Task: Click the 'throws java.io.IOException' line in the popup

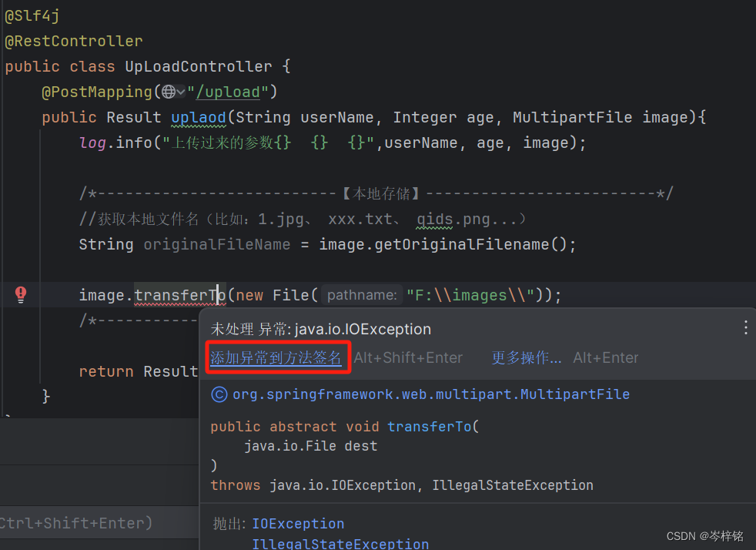Action: (402, 485)
